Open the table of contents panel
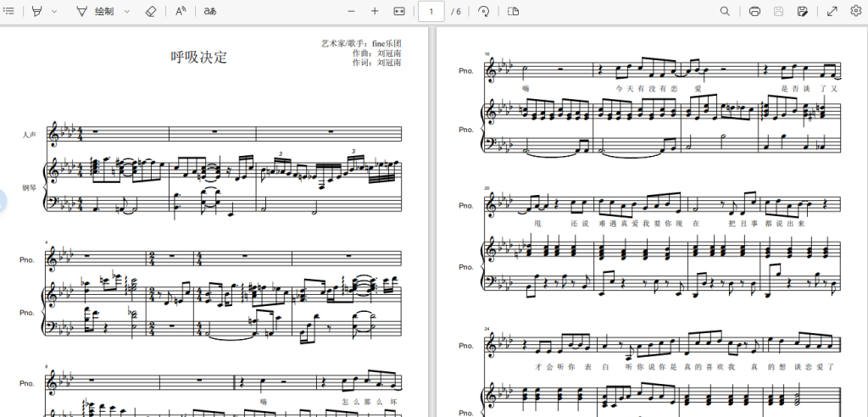This screenshot has height=417, width=868. click(8, 11)
